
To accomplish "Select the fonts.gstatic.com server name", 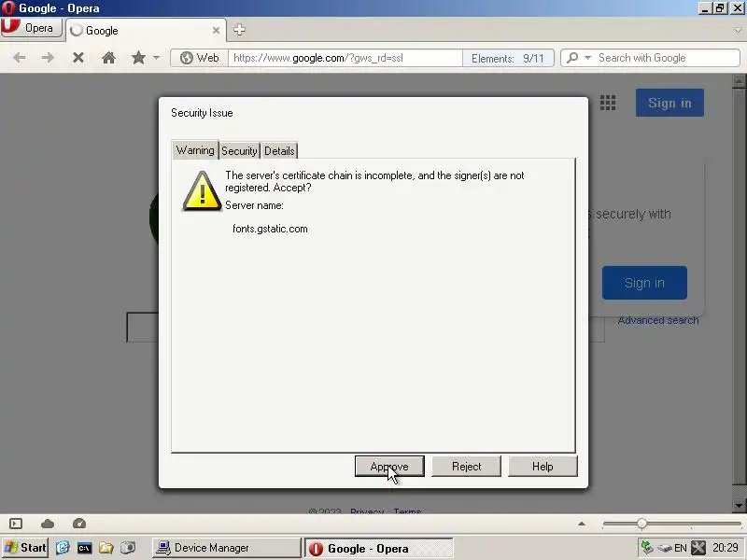I will 270,229.
